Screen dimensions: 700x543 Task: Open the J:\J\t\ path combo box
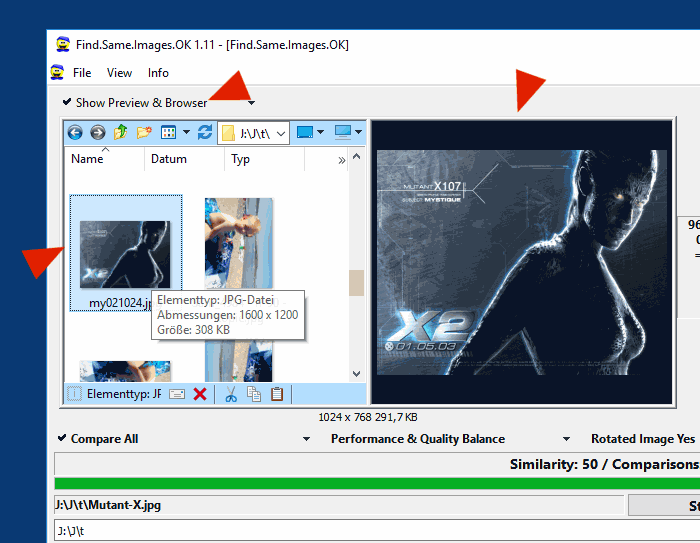click(x=254, y=133)
